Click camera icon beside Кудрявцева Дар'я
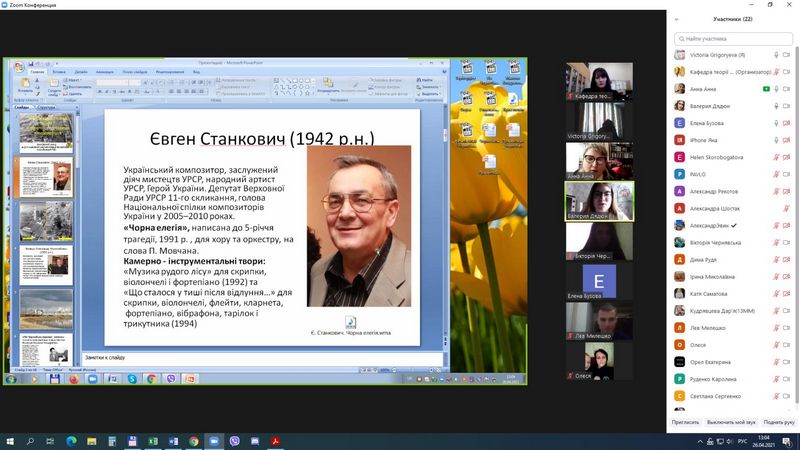This screenshot has height=450, width=800. pos(786,311)
